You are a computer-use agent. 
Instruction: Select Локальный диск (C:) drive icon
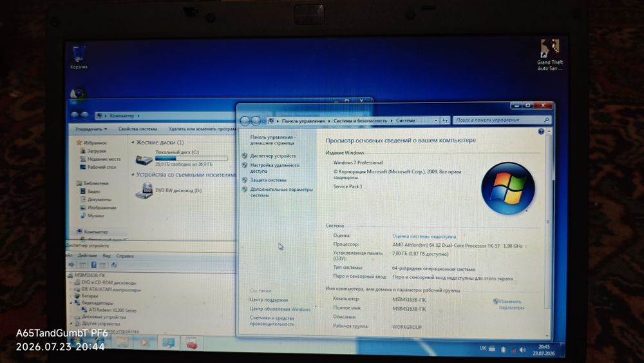(144, 159)
